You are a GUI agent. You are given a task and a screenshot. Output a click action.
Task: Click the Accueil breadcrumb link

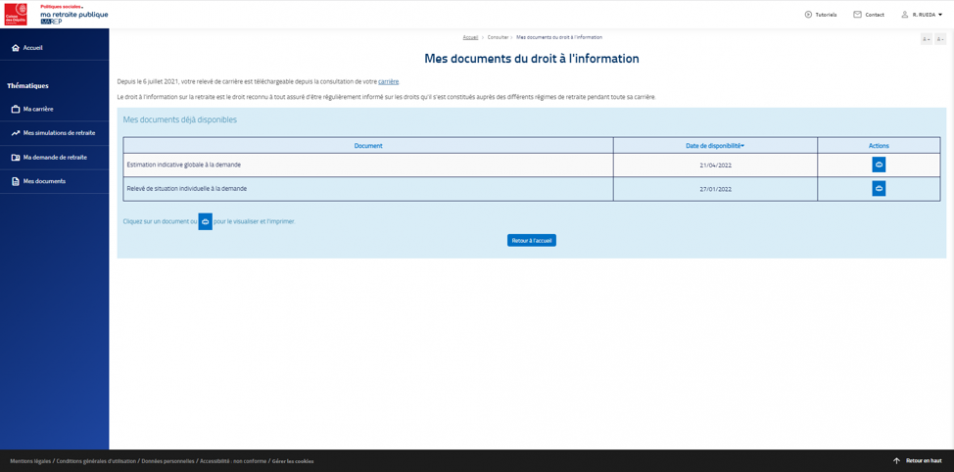pos(470,37)
